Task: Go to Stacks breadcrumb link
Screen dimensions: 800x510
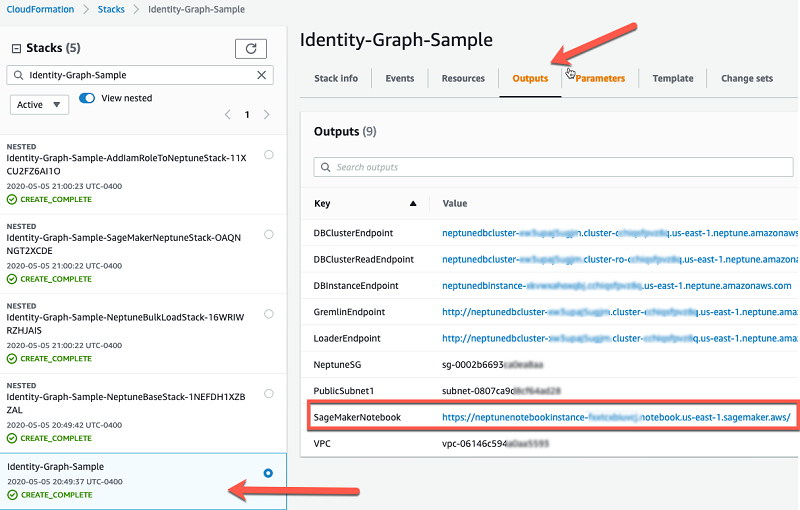Action: pyautogui.click(x=111, y=9)
